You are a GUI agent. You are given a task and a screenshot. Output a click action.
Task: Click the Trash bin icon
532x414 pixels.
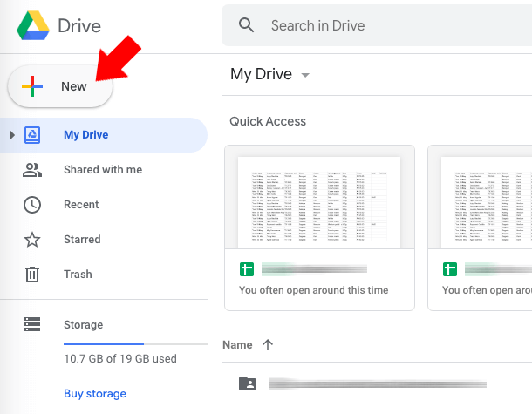click(x=32, y=275)
